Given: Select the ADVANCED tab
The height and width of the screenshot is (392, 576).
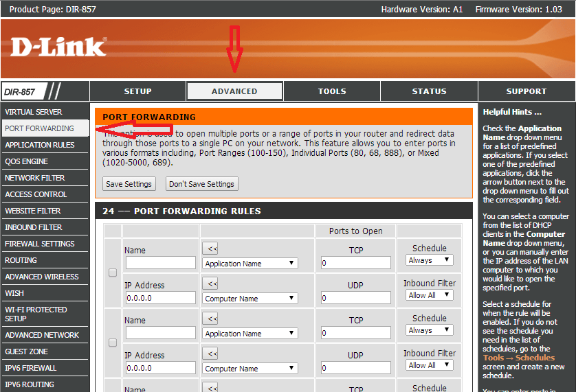Looking at the screenshot, I should 234,91.
